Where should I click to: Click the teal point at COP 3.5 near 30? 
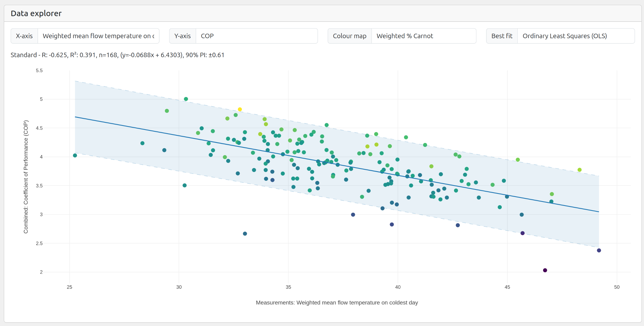coord(185,186)
